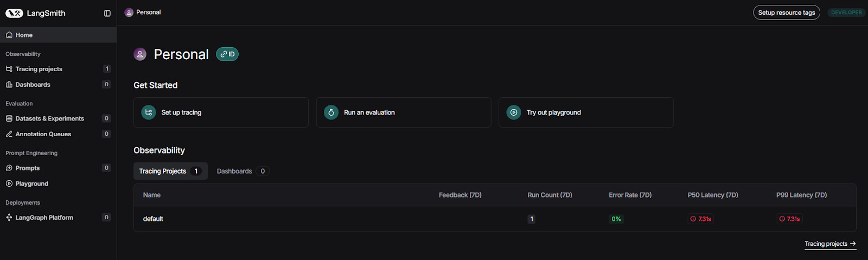Switch to the Tracing Projects tab
Viewport: 868px width, 260px height.
tap(170, 171)
